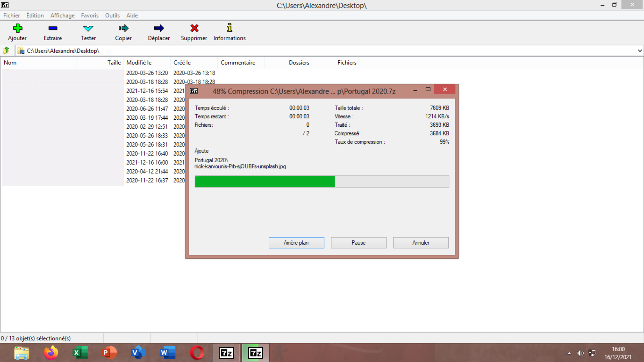The width and height of the screenshot is (644, 362).
Task: Click the Déplacer (Move) icon
Action: tap(159, 32)
